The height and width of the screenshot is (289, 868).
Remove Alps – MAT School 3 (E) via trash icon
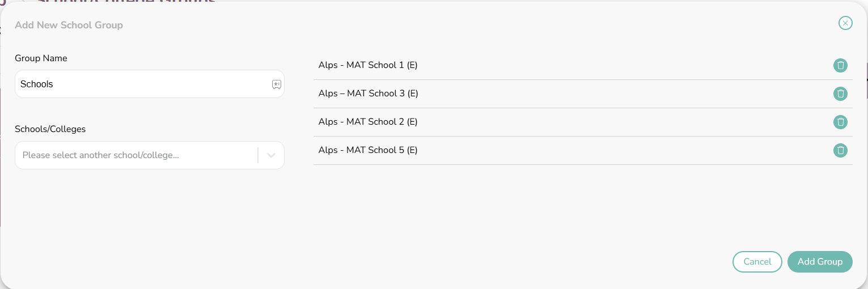point(840,93)
